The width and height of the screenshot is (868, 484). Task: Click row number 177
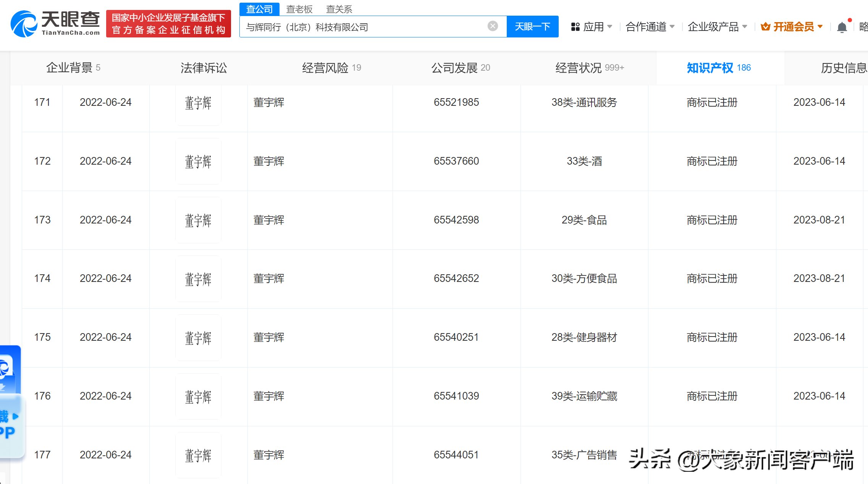[42, 455]
